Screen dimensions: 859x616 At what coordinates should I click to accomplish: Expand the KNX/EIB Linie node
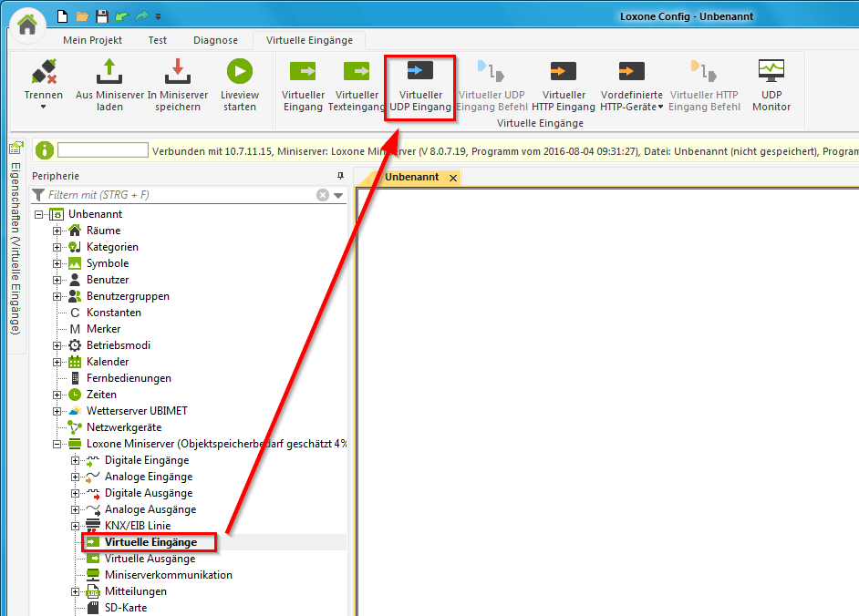(x=76, y=526)
